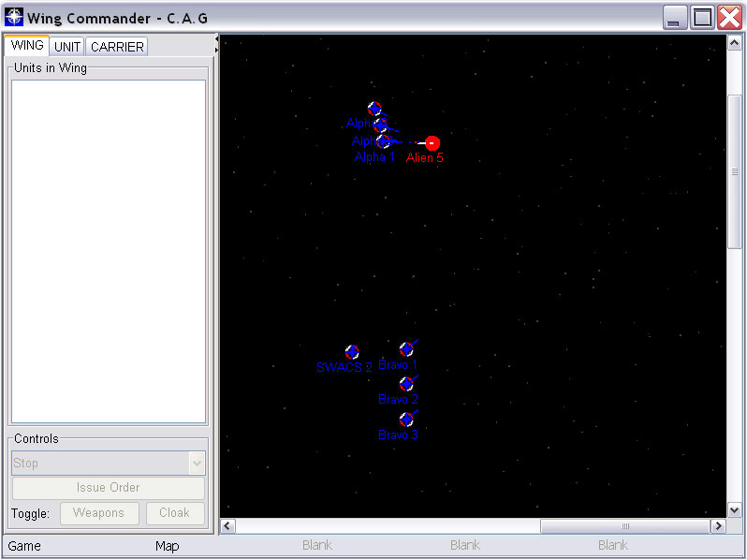Screen dimensions: 747x560
Task: Select the WING tab
Action: pyautogui.click(x=27, y=46)
